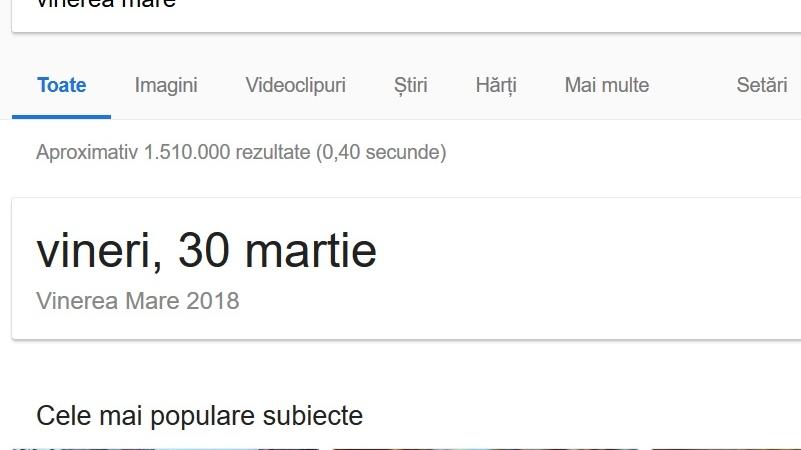This screenshot has height=450, width=801.
Task: Click the '(0,40 secunde)' search time text
Action: [x=381, y=153]
